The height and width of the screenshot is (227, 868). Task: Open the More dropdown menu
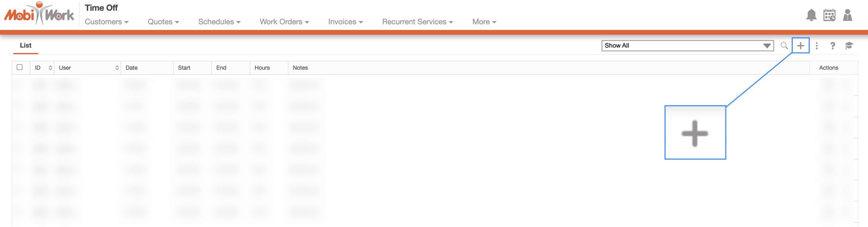pos(484,22)
